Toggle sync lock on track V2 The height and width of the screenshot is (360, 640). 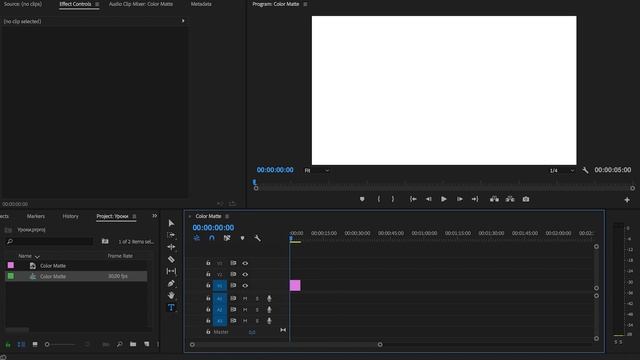(x=233, y=274)
